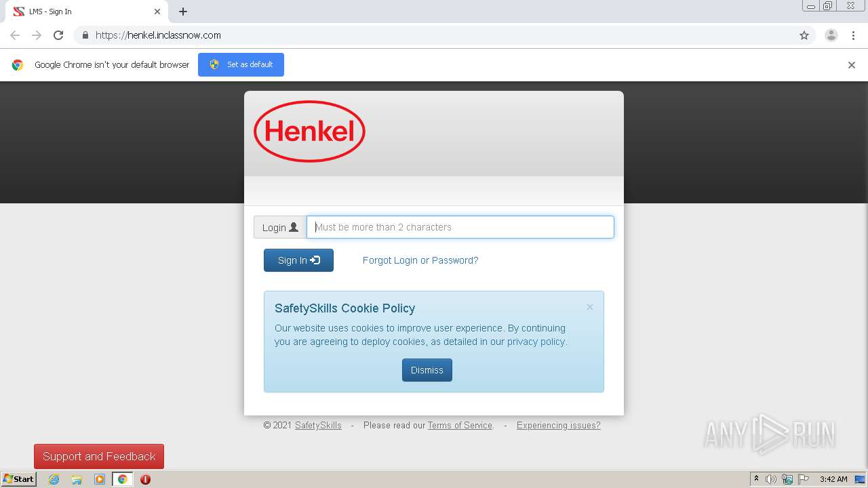This screenshot has width=868, height=488.
Task: Open Support and Feedback
Action: (x=99, y=456)
